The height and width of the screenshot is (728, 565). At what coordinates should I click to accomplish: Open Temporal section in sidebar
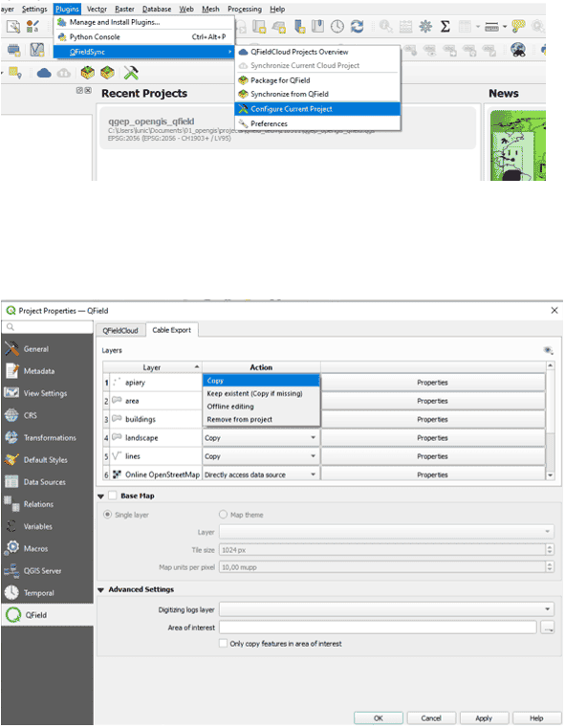coord(47,593)
